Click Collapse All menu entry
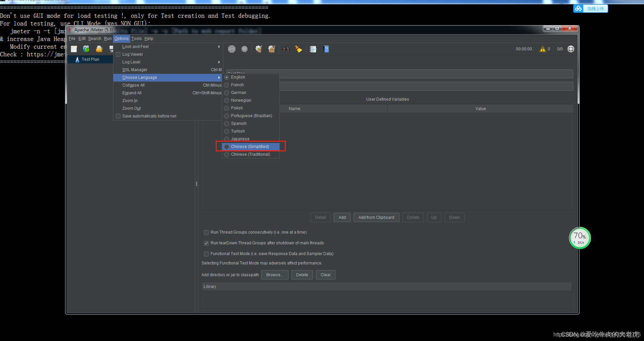This screenshot has width=644, height=341. click(x=168, y=85)
